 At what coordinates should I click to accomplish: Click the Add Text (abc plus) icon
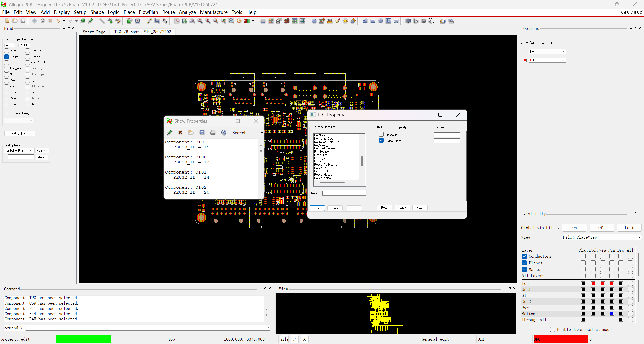110,21
